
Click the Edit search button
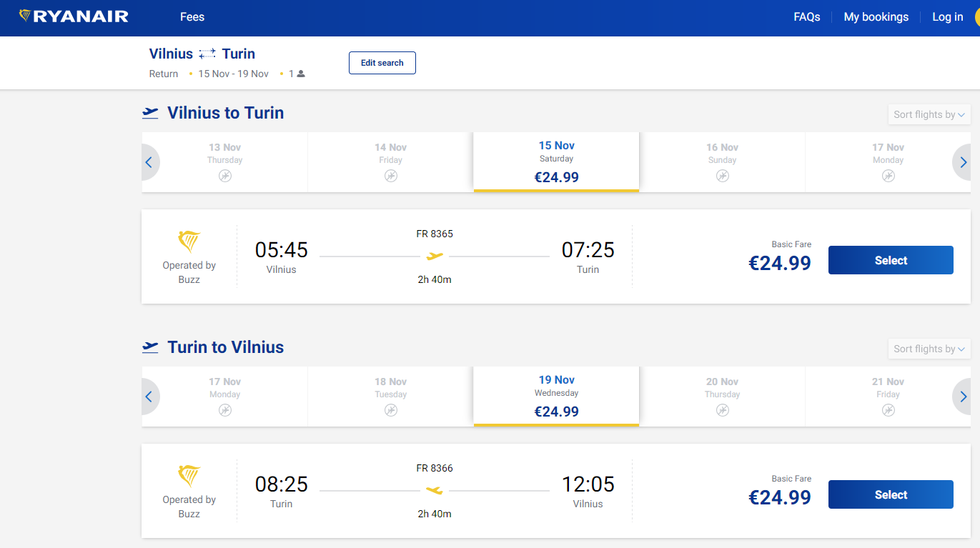pos(382,63)
